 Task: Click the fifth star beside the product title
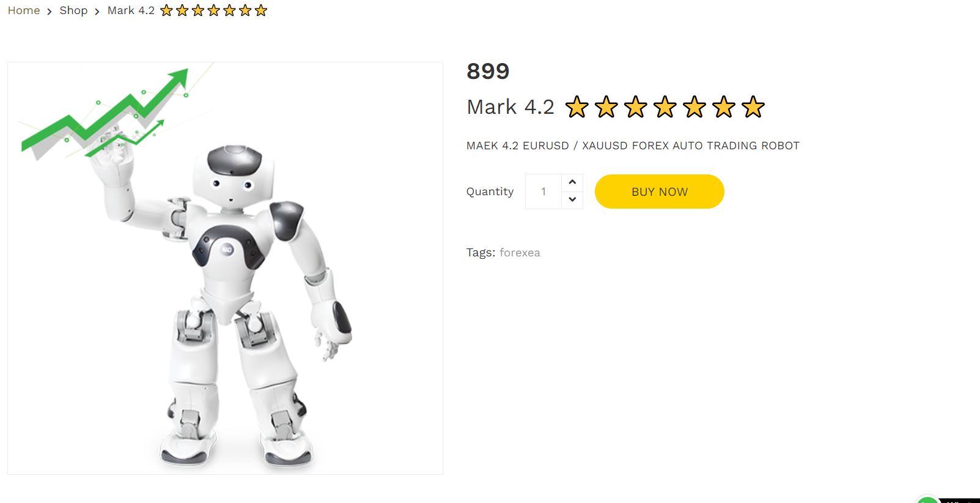pyautogui.click(x=695, y=107)
